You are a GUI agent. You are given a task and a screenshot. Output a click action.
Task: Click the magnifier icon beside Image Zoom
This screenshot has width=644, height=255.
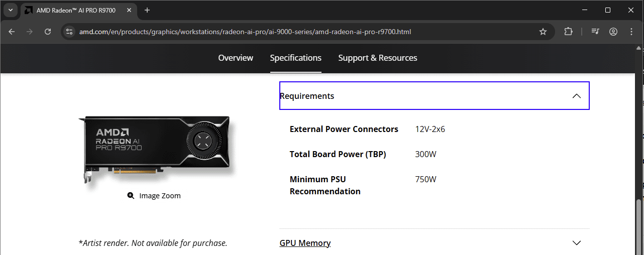click(131, 196)
